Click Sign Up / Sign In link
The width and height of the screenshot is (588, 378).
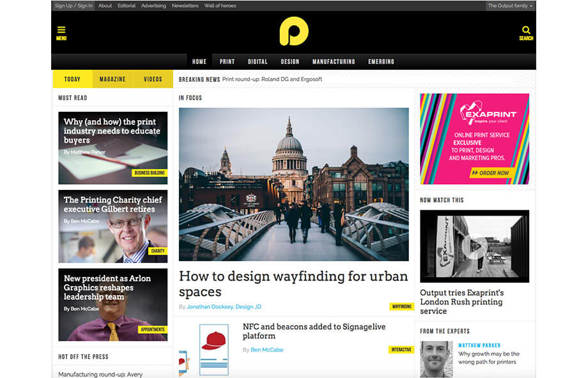click(x=73, y=6)
